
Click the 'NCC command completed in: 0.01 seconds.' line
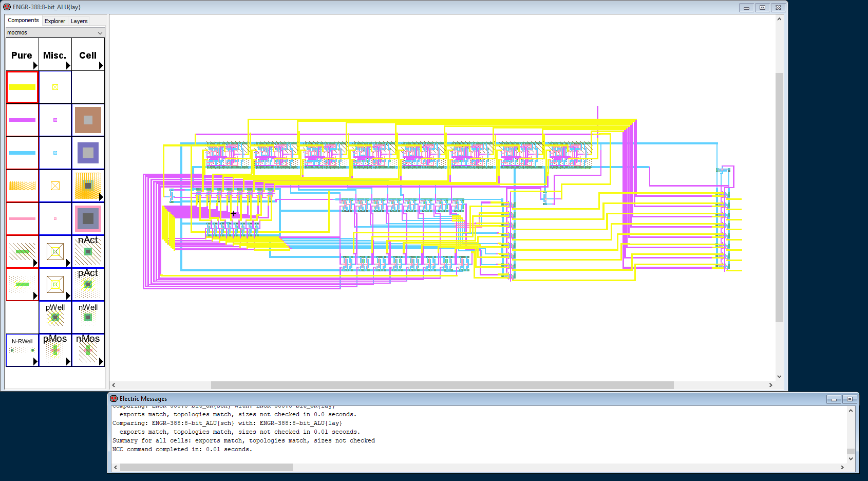point(182,450)
